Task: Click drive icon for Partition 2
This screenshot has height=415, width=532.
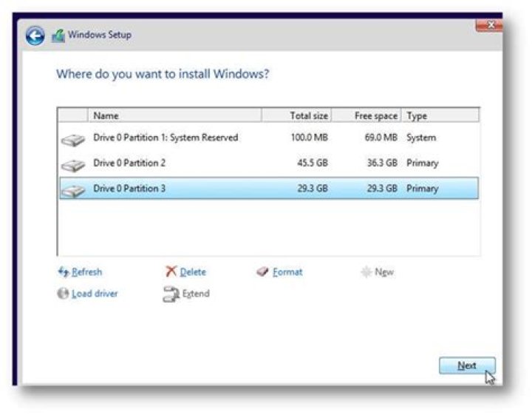Action: [x=72, y=164]
